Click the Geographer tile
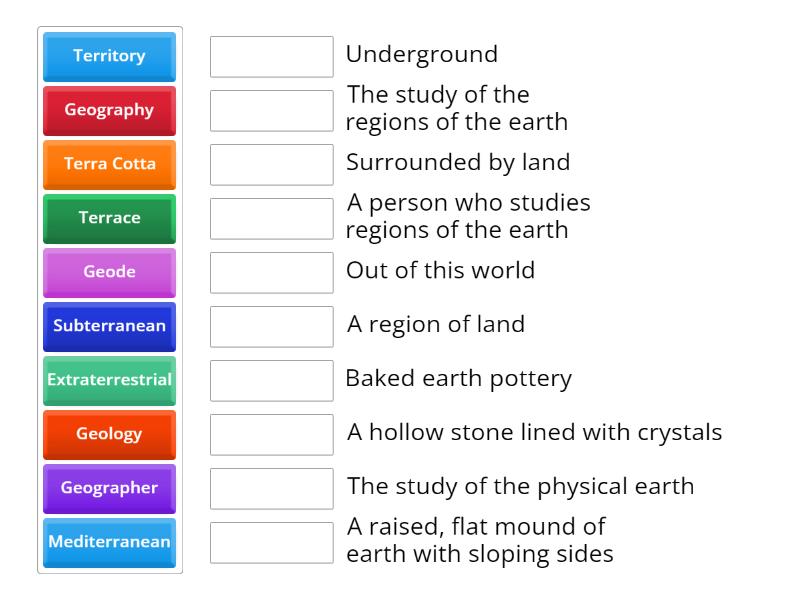800x600 pixels. click(108, 488)
